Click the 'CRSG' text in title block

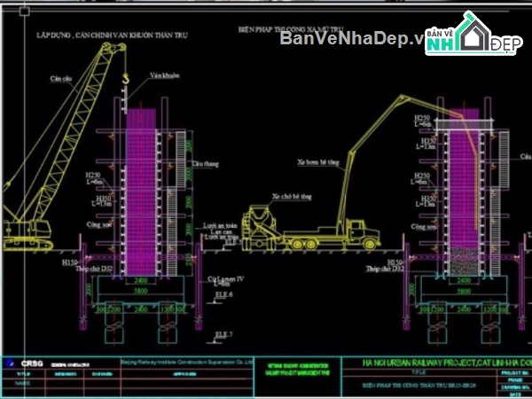coord(32,364)
